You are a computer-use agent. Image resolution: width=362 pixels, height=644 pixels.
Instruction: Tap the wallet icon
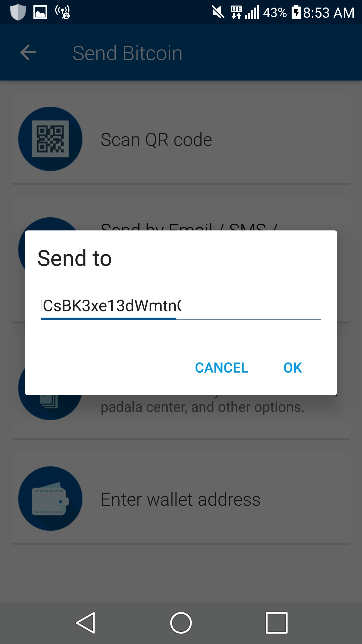pos(50,499)
